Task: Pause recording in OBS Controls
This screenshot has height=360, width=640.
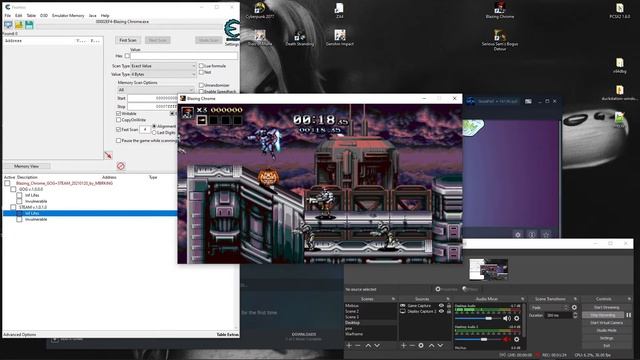Action: tap(629, 315)
